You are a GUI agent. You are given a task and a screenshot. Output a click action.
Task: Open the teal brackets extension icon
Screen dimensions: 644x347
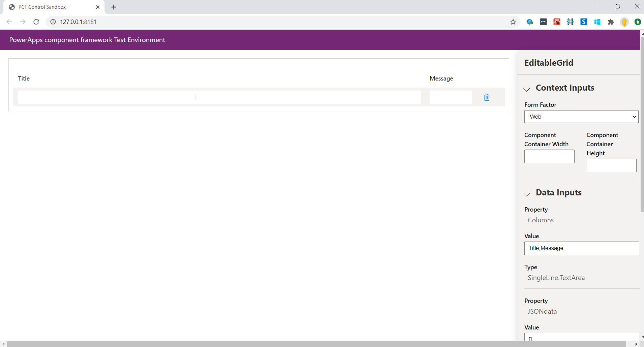570,22
